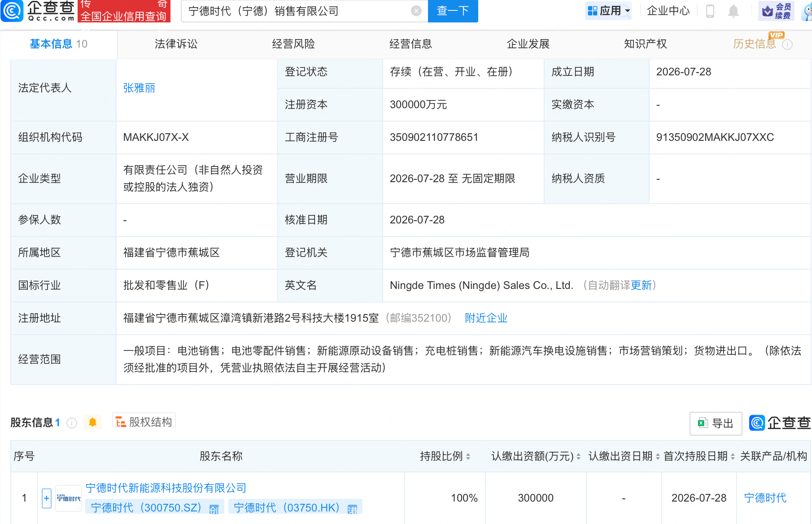Switch to the 法律诉讼 tab
Viewport: 812px width, 524px height.
click(x=176, y=44)
